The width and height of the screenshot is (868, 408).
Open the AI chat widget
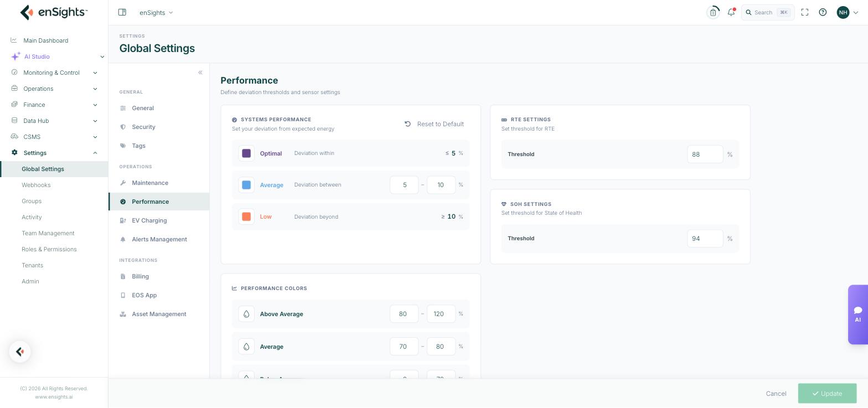tap(858, 314)
